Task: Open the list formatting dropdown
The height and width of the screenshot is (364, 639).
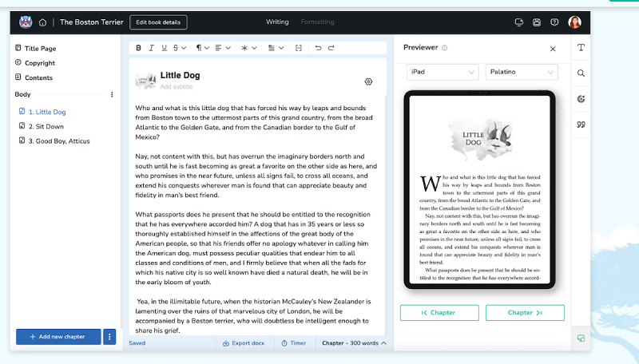Action: [276, 48]
